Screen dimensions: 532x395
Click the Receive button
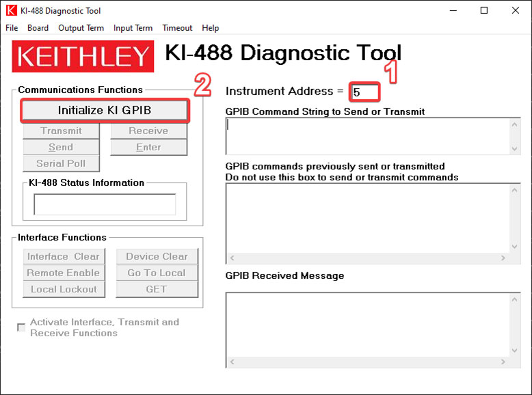(148, 131)
